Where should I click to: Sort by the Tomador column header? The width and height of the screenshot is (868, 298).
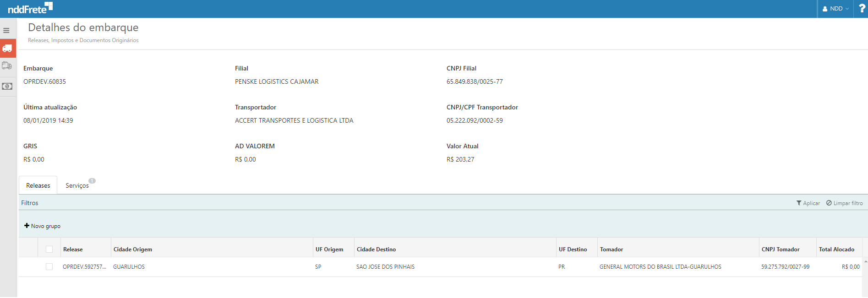[x=611, y=249]
